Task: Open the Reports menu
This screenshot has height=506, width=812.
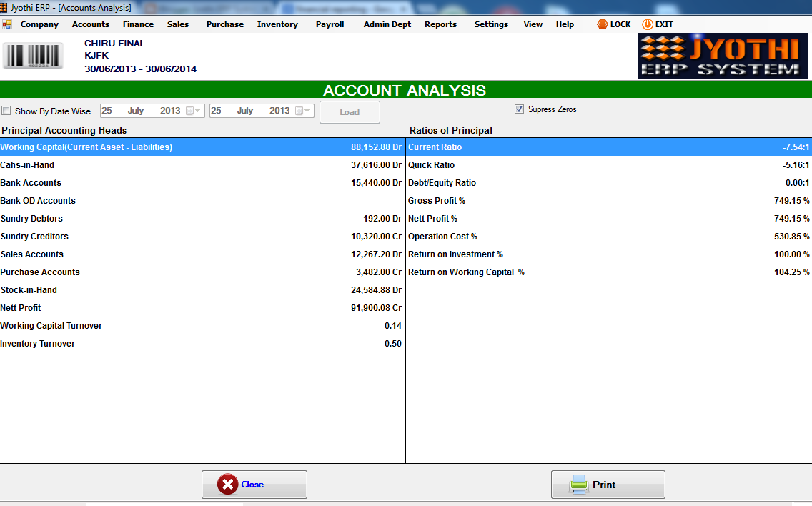Action: (440, 24)
